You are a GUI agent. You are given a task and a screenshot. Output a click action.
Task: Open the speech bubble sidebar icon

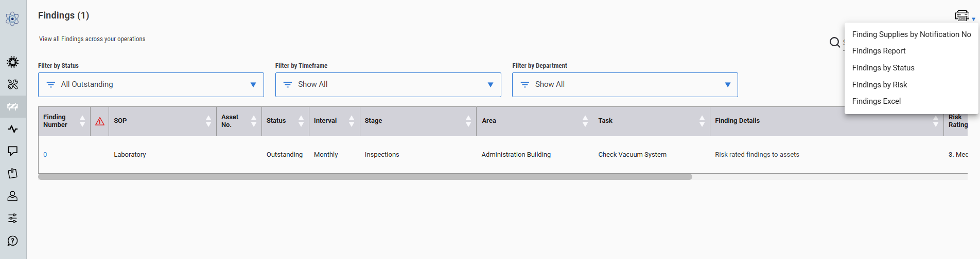pos(12,151)
